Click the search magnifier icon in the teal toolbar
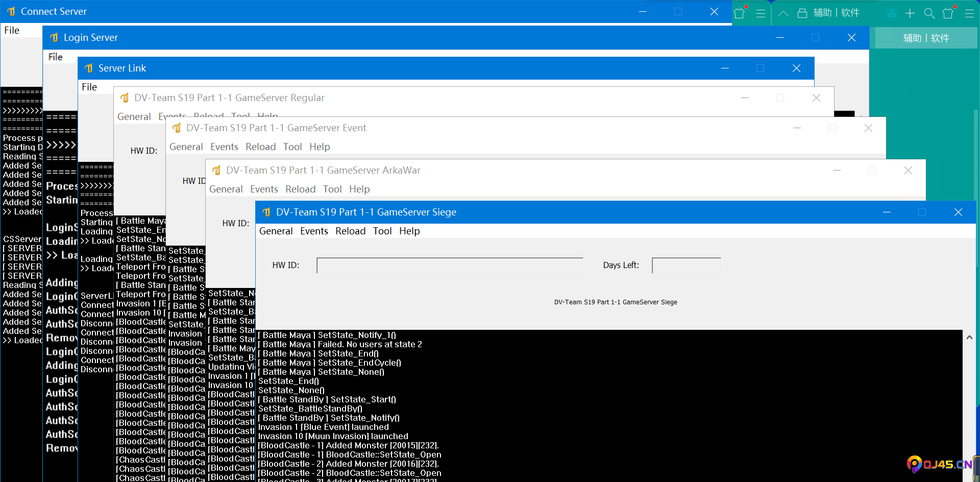This screenshot has height=482, width=980. tap(929, 13)
